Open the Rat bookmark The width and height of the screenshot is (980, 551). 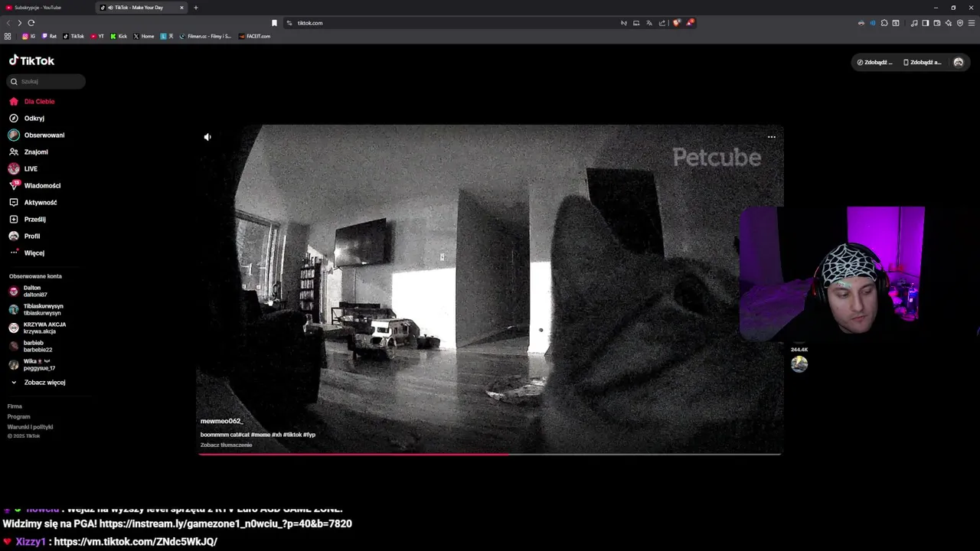pos(49,36)
